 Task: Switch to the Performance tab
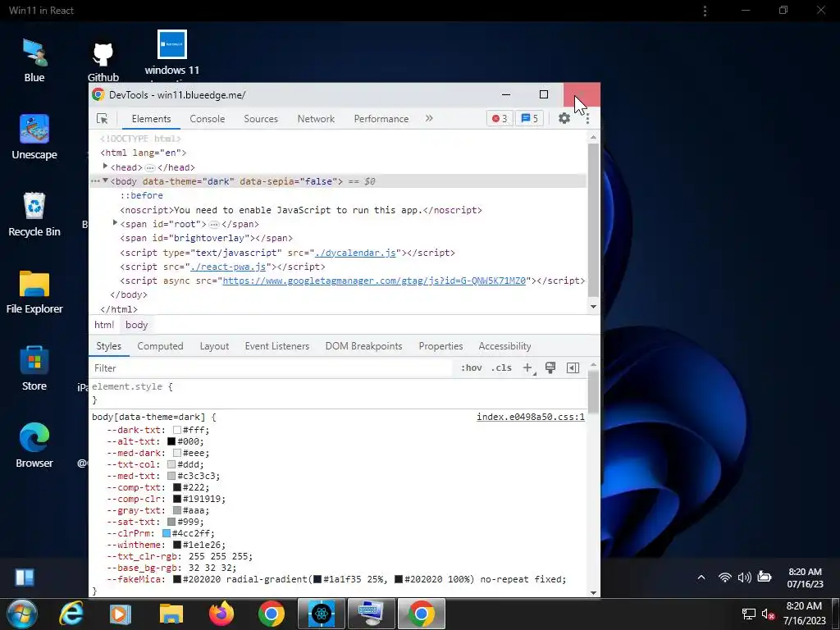(381, 119)
